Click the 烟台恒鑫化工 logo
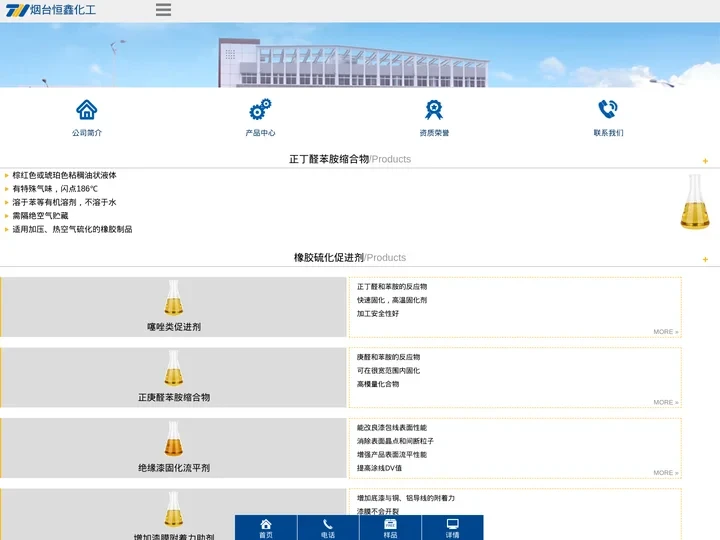720x540 pixels. coord(51,10)
